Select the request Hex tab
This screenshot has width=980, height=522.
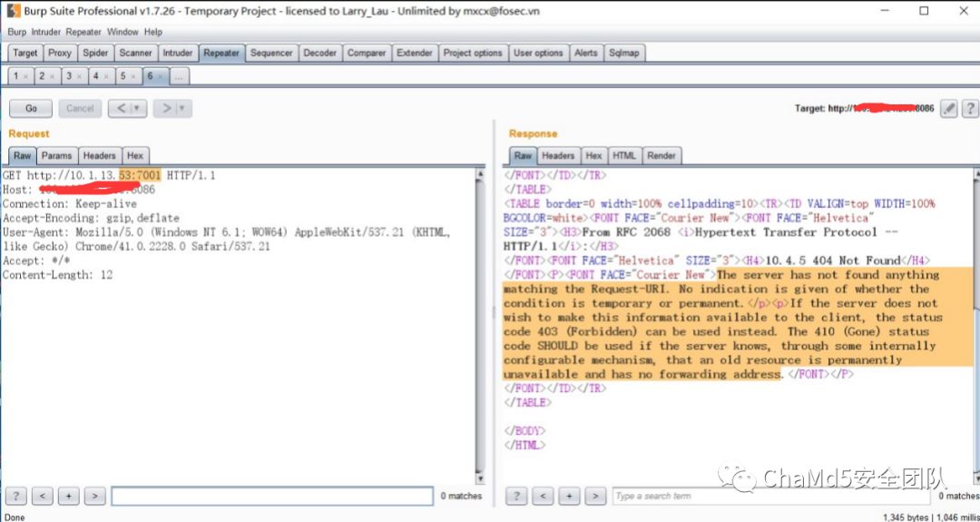point(135,155)
